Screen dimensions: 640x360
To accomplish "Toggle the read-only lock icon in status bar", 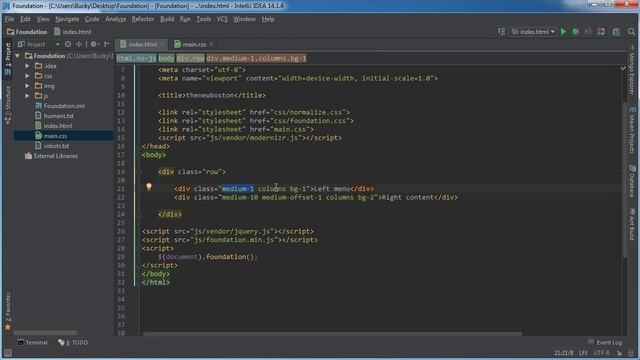I will [x=620, y=353].
